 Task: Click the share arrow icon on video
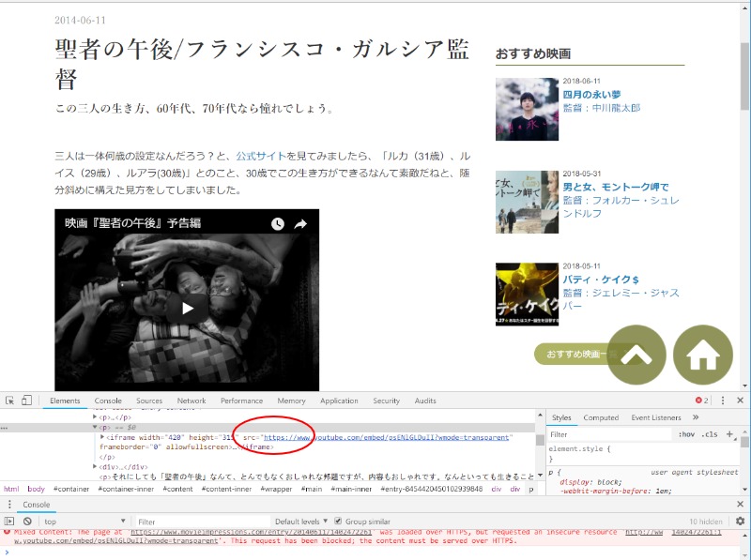[300, 223]
